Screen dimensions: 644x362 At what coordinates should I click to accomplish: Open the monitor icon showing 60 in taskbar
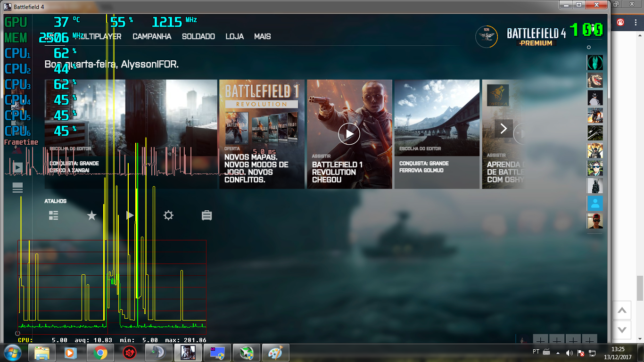217,353
